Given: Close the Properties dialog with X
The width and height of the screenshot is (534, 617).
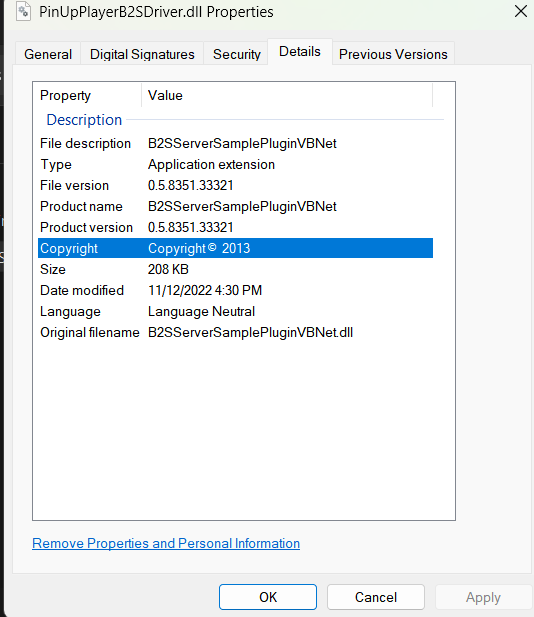Looking at the screenshot, I should point(521,11).
